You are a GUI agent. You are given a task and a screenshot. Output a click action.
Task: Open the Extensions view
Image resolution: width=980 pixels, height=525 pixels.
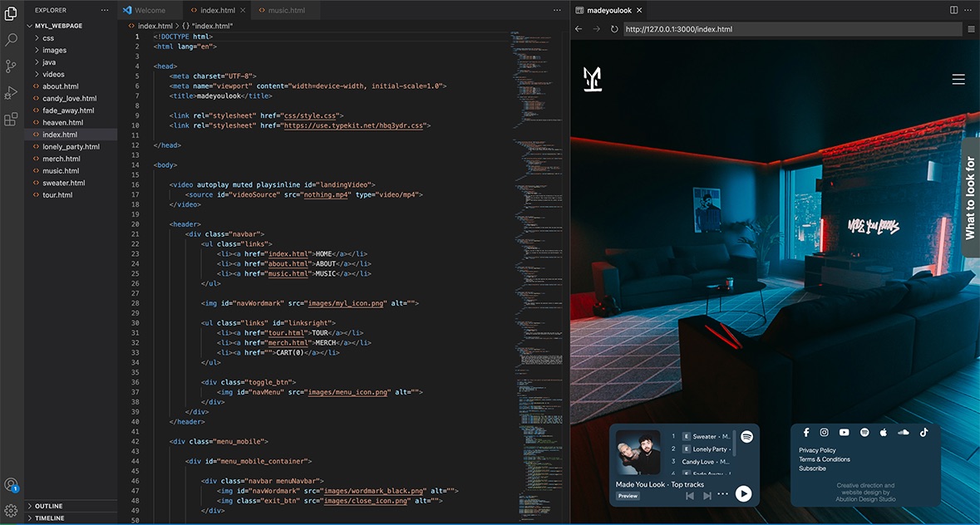point(12,120)
